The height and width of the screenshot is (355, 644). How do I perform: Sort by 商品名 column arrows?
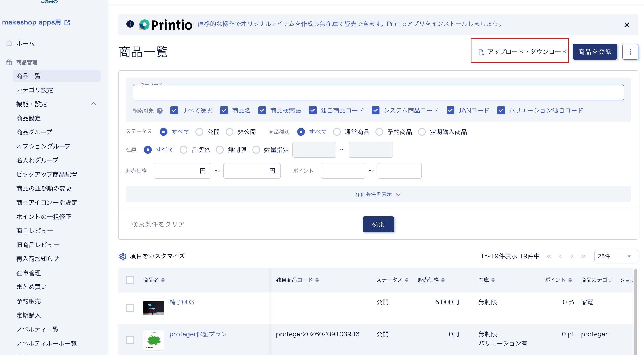163,280
